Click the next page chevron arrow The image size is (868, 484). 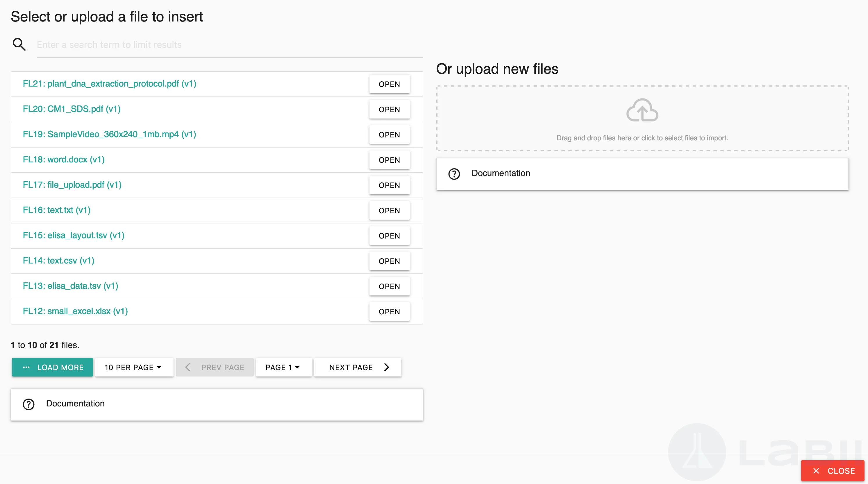387,367
